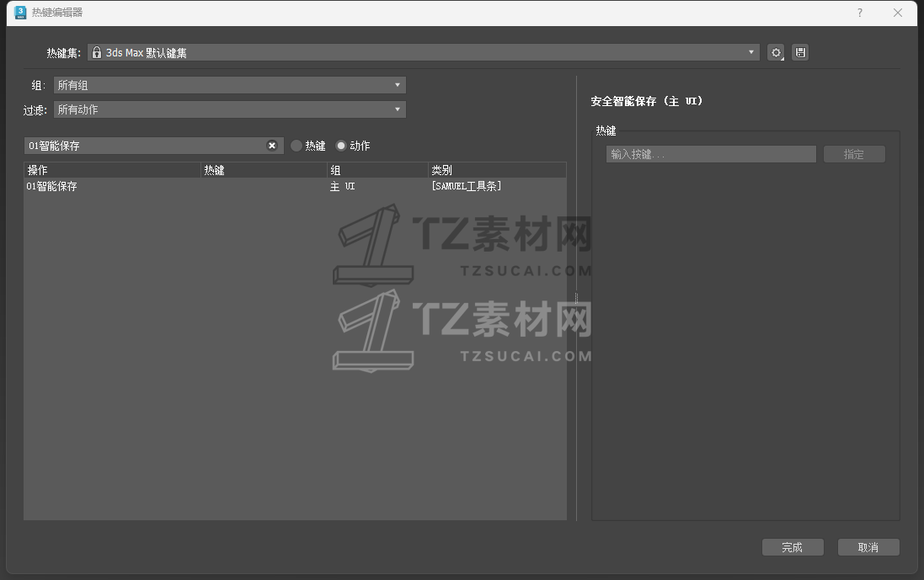Screen dimensions: 924x580
Task: Click the [SAMUEL工具条] category cell
Action: tap(466, 186)
